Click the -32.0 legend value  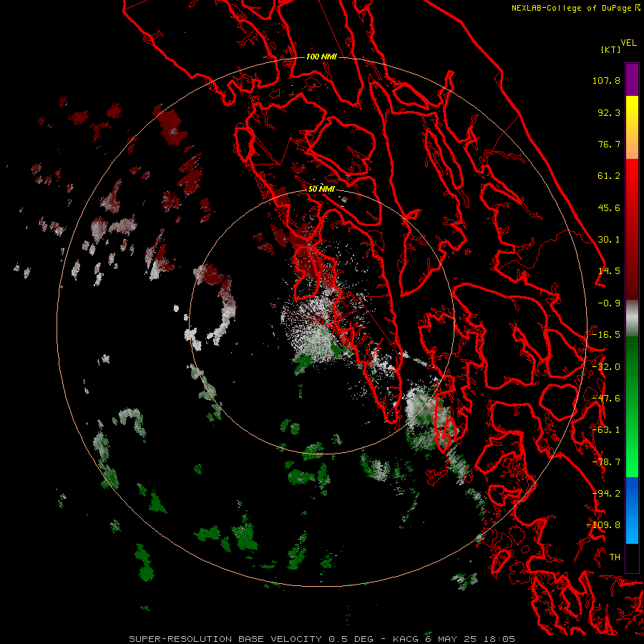pos(606,367)
